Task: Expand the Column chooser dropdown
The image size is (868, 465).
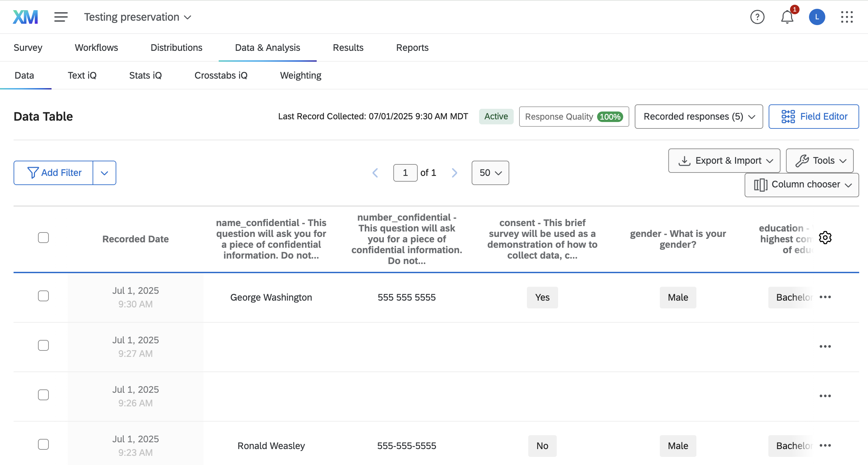Action: (x=802, y=185)
